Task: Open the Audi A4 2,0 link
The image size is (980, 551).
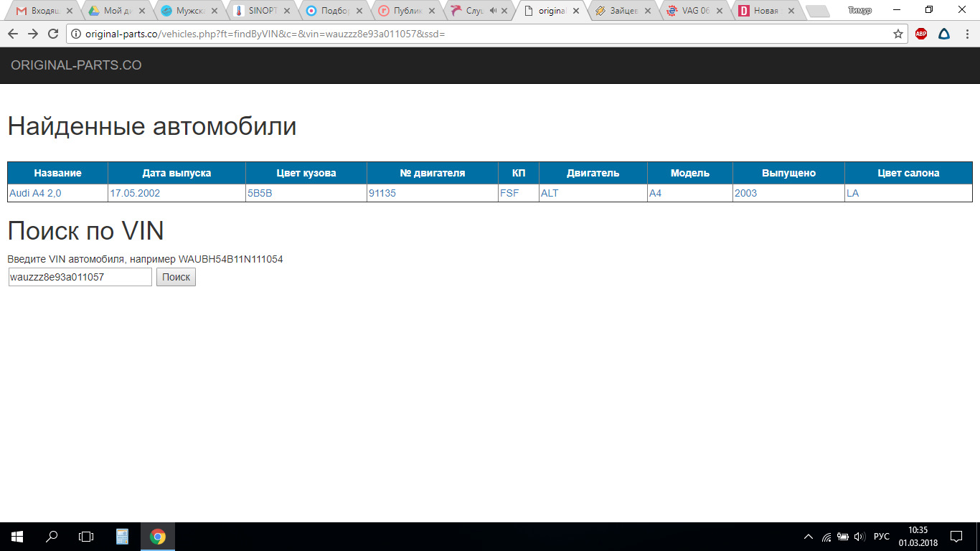Action: point(35,193)
